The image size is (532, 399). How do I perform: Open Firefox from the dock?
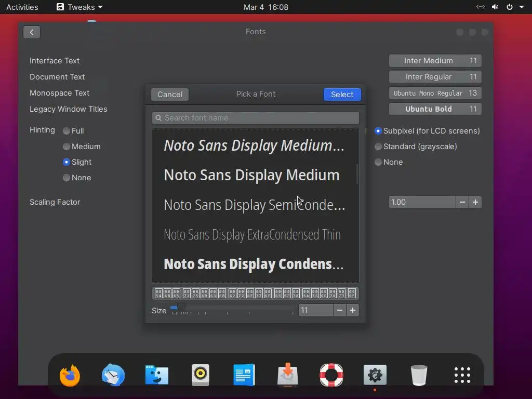pyautogui.click(x=70, y=375)
